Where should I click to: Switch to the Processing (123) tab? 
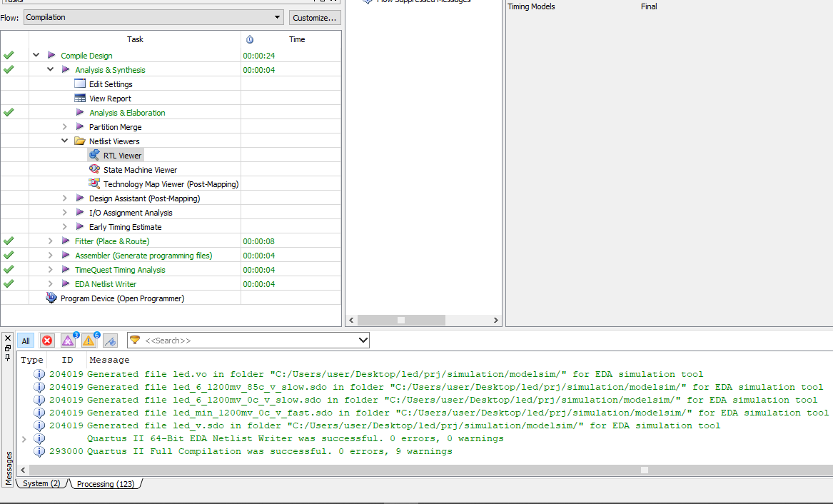click(x=105, y=484)
